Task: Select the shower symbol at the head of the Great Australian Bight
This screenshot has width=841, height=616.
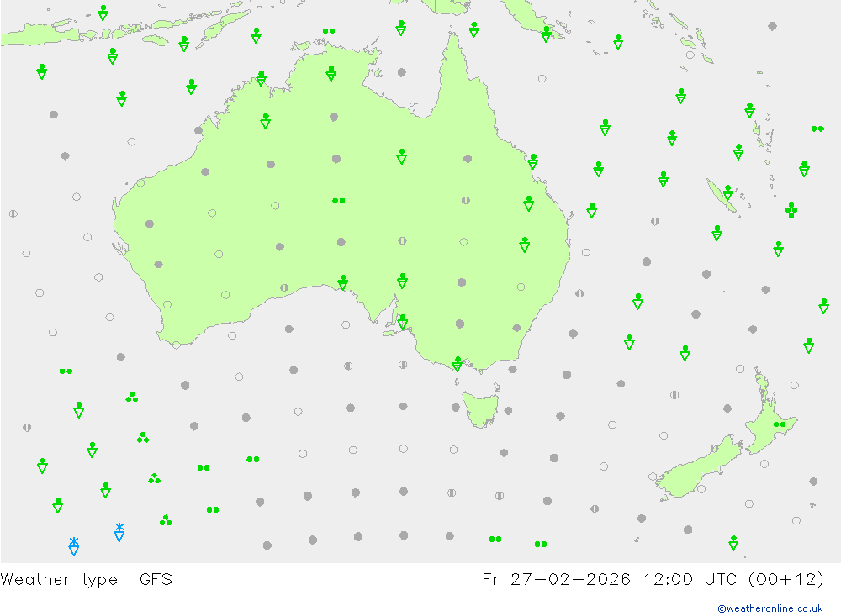Action: pyautogui.click(x=343, y=282)
